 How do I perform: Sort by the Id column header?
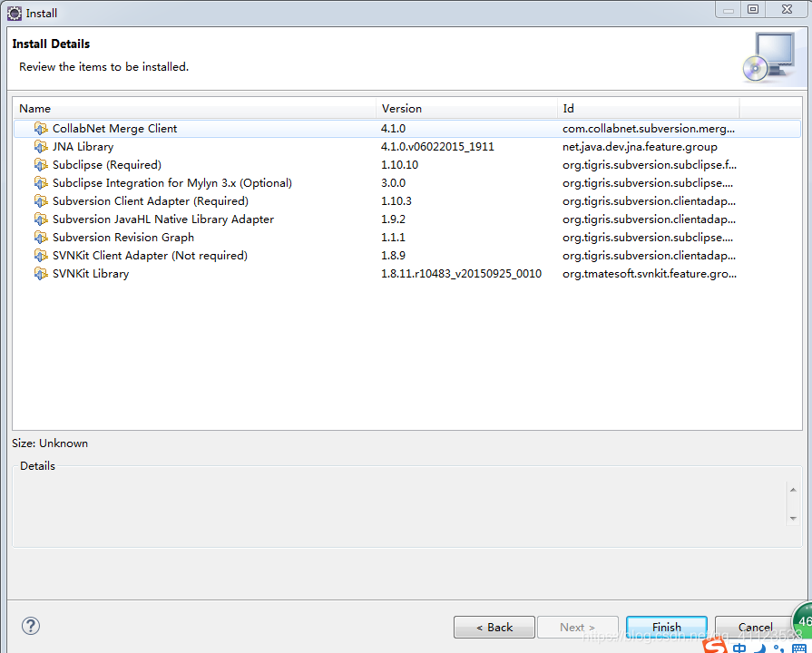click(x=649, y=108)
